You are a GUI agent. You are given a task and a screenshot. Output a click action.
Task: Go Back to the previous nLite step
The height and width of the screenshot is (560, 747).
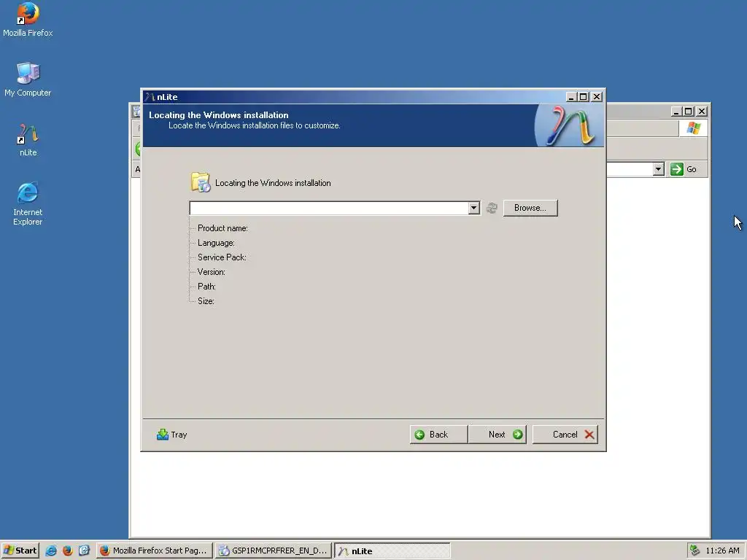pos(438,435)
